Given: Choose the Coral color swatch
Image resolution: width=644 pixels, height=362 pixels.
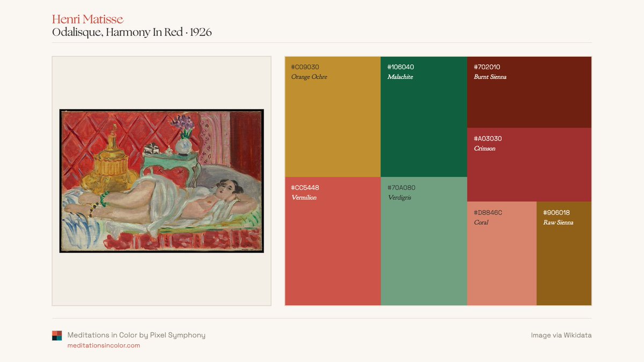Looking at the screenshot, I should point(502,254).
